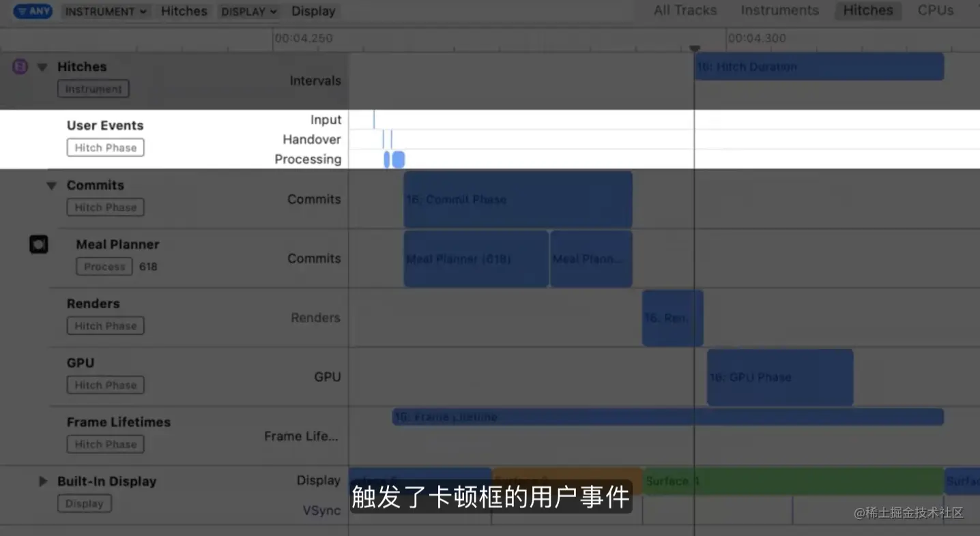
Task: Click the Handover lane label
Action: click(x=312, y=139)
